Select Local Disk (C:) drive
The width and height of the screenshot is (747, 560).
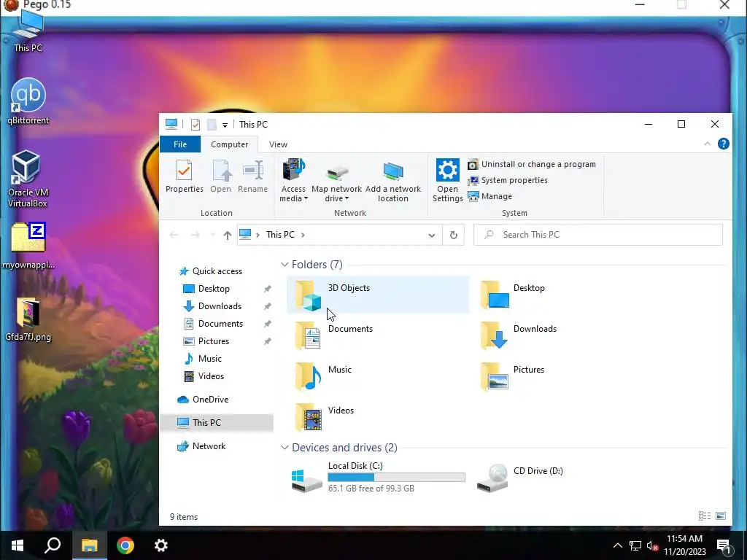(378, 477)
